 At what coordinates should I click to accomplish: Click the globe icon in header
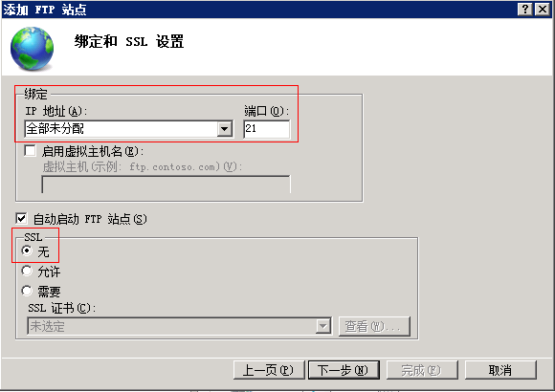(32, 49)
